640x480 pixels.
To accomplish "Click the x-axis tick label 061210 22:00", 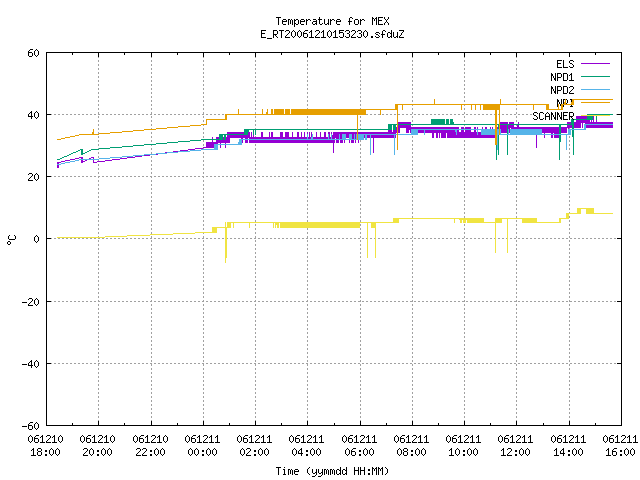I will (x=151, y=446).
